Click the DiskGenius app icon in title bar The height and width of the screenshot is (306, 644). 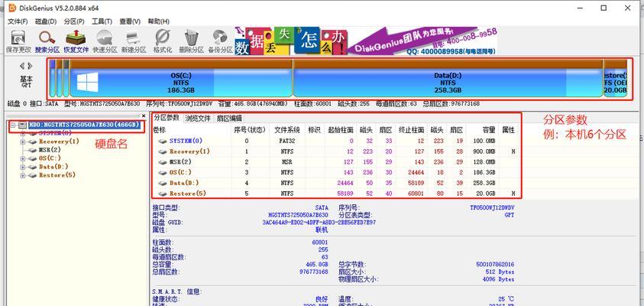[x=12, y=8]
